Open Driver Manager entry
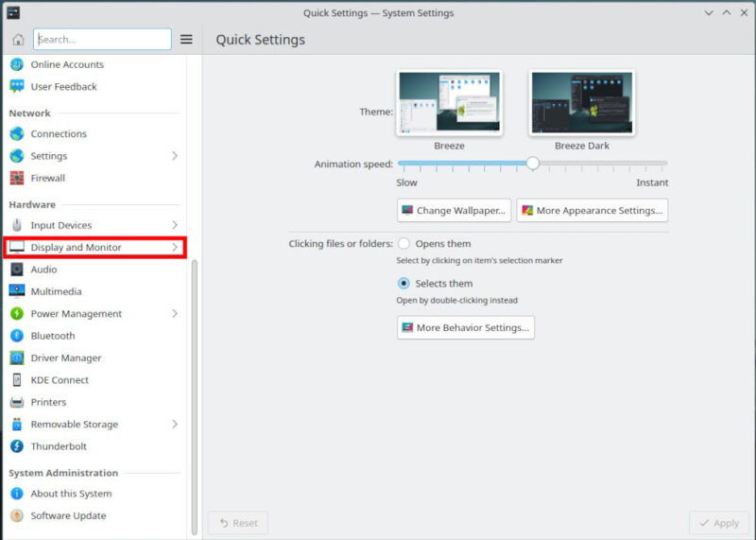Image resolution: width=756 pixels, height=540 pixels. point(94,358)
